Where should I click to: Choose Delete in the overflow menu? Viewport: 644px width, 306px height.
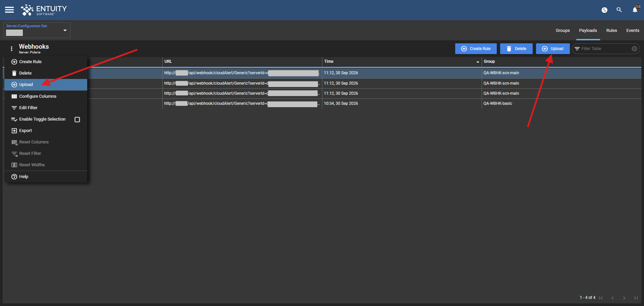46,73
